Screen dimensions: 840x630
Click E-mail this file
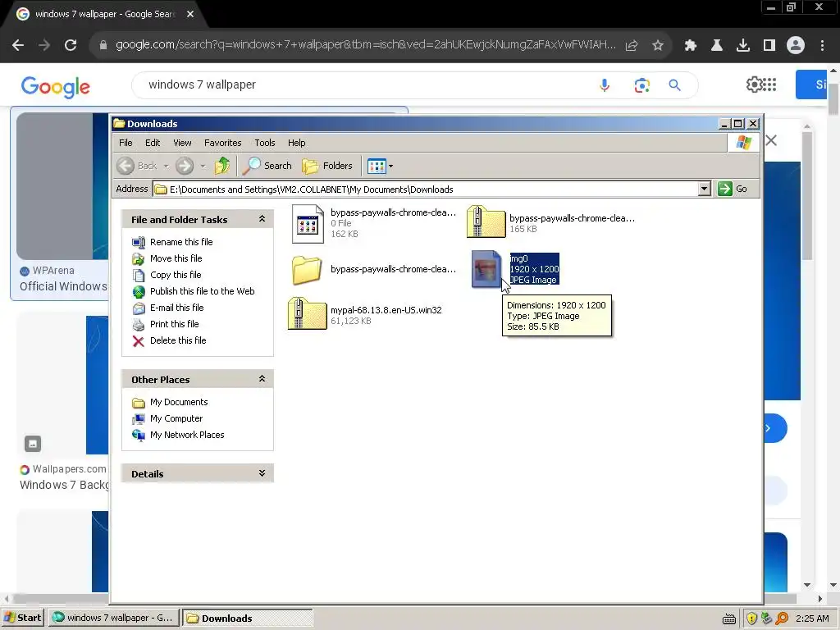click(x=177, y=308)
